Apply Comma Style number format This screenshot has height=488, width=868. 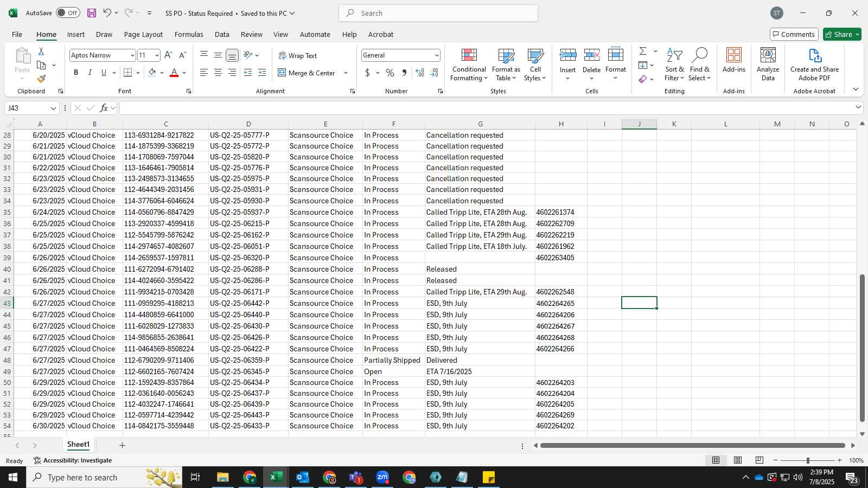pos(404,73)
